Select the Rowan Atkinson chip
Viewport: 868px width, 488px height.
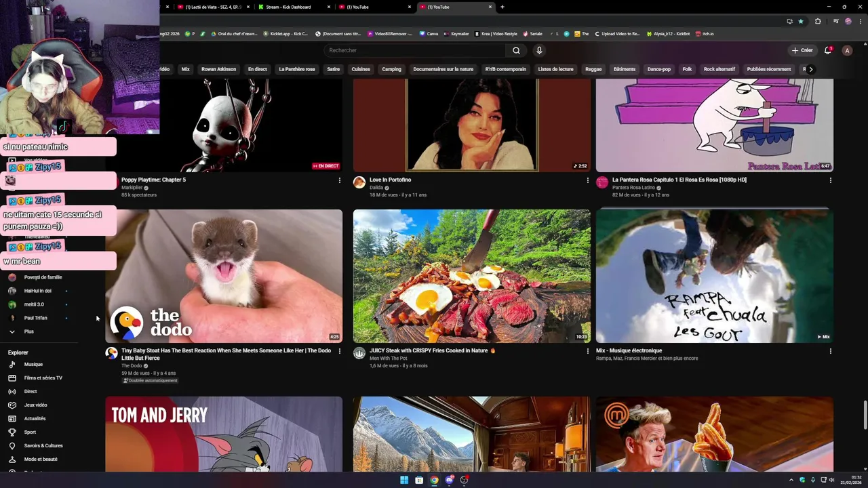218,69
